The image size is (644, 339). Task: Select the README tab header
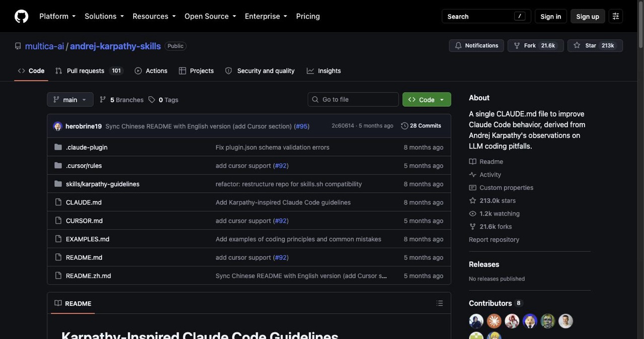tap(73, 303)
